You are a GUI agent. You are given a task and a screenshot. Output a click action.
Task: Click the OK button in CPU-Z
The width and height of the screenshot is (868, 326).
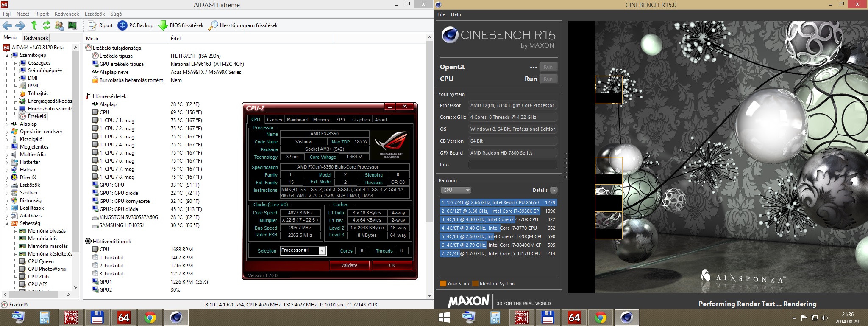click(392, 265)
